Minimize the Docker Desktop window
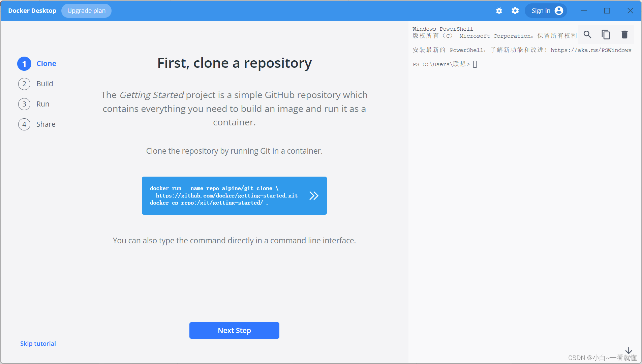 [584, 11]
